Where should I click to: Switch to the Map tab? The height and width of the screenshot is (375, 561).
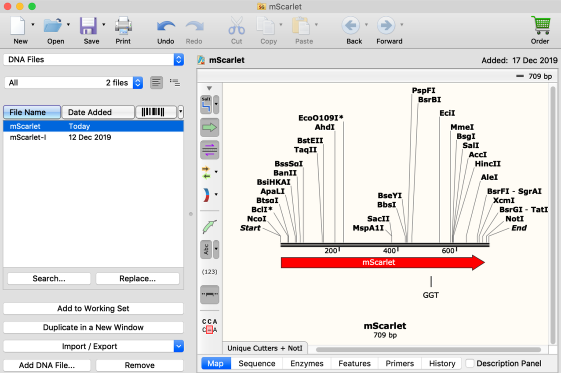pos(216,363)
